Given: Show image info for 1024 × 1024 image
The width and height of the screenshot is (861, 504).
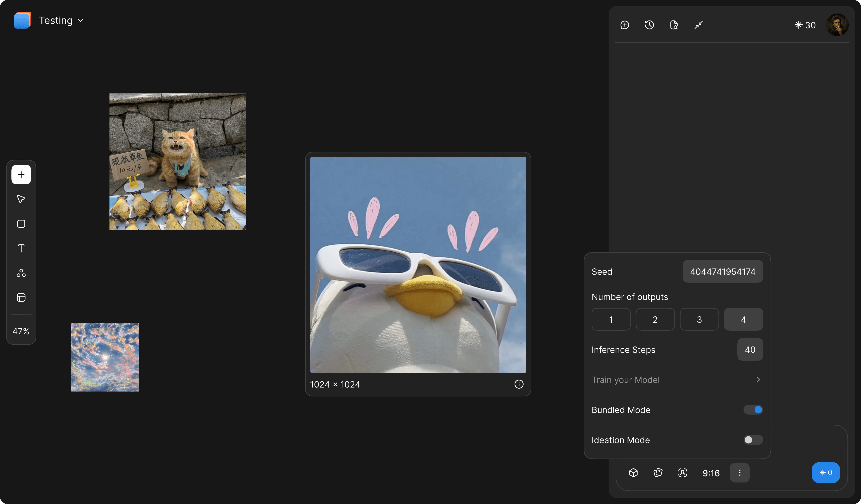Looking at the screenshot, I should tap(519, 384).
